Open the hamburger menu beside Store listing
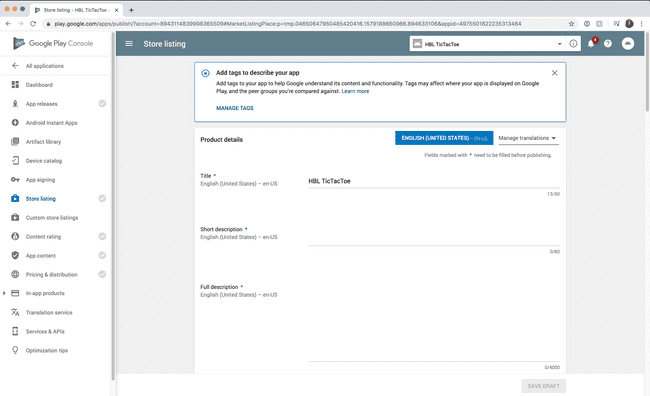The image size is (650, 396). pyautogui.click(x=129, y=44)
